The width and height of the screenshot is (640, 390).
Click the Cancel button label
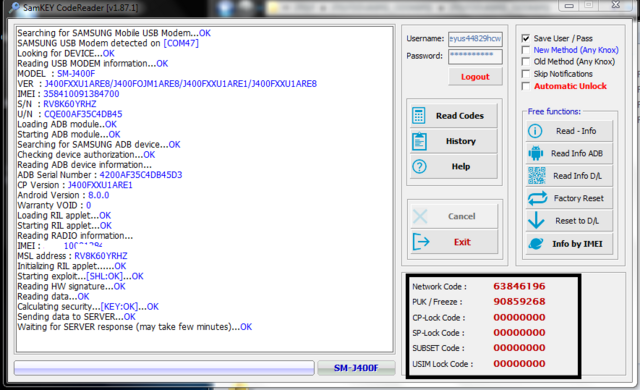(x=462, y=216)
